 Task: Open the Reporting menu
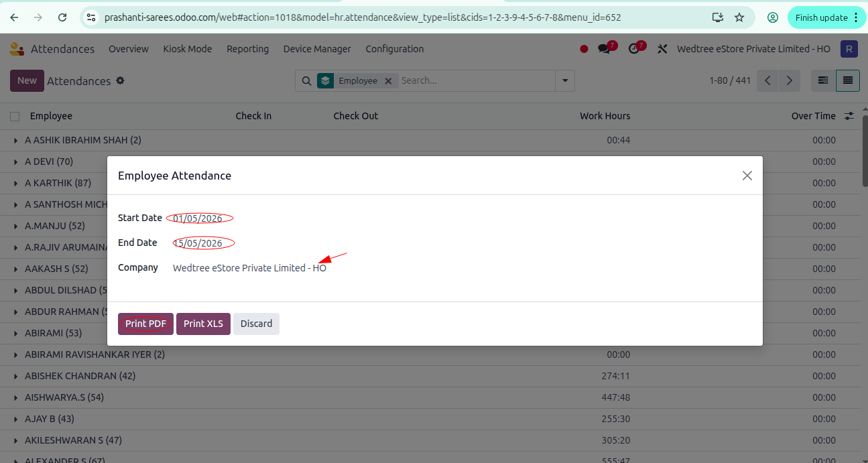point(247,49)
